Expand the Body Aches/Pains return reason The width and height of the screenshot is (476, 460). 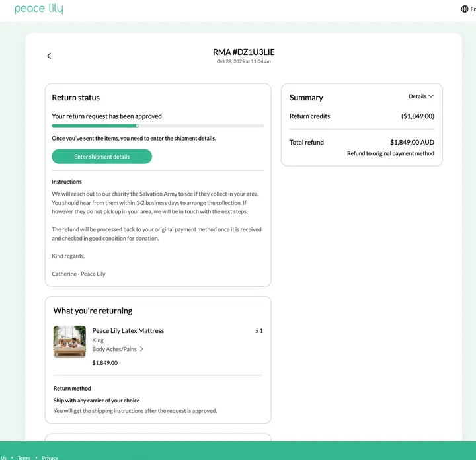(118, 349)
